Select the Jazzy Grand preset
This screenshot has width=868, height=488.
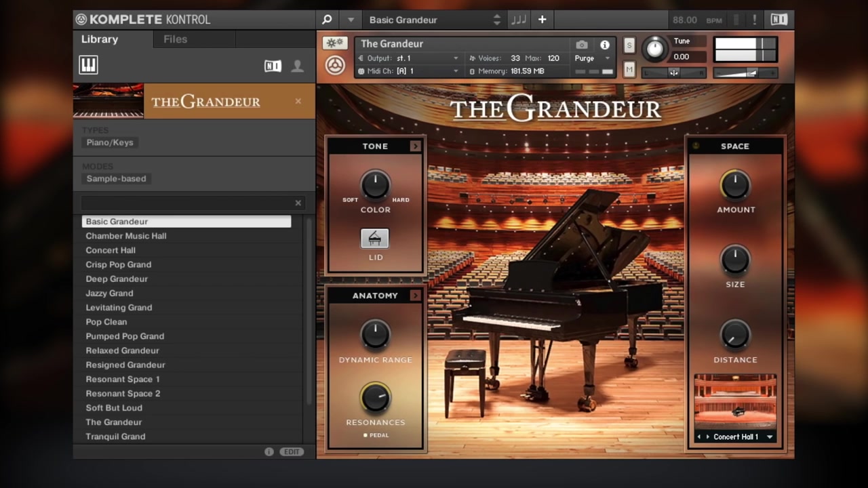click(x=186, y=293)
